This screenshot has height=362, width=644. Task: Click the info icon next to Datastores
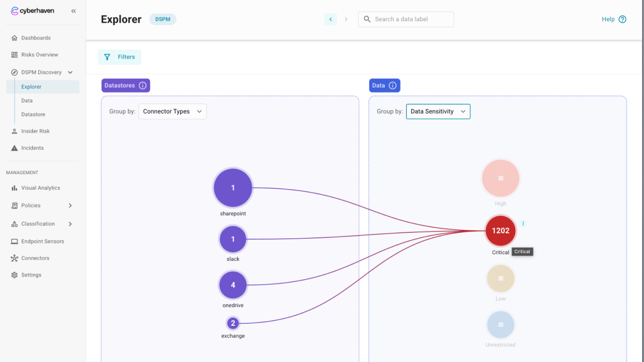[142, 85]
